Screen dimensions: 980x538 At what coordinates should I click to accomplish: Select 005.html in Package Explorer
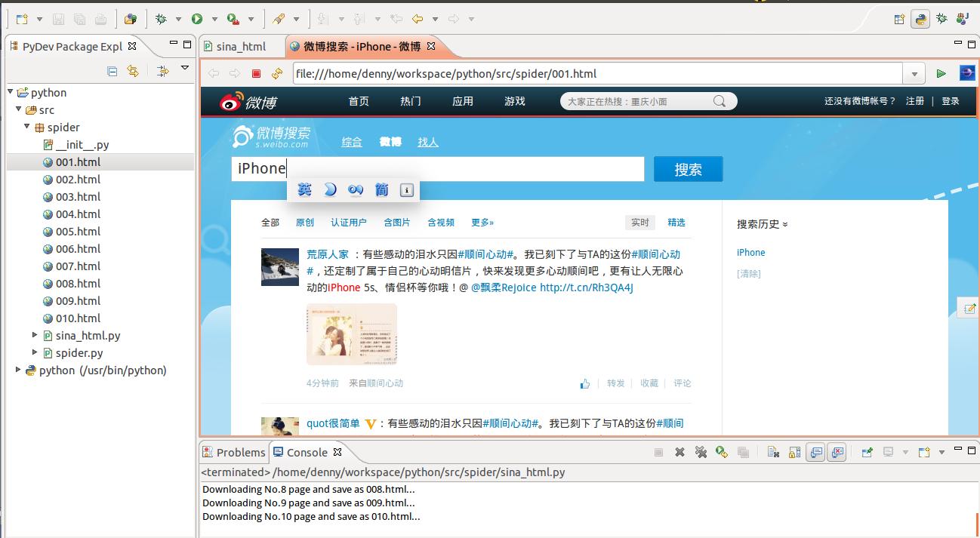pos(72,232)
